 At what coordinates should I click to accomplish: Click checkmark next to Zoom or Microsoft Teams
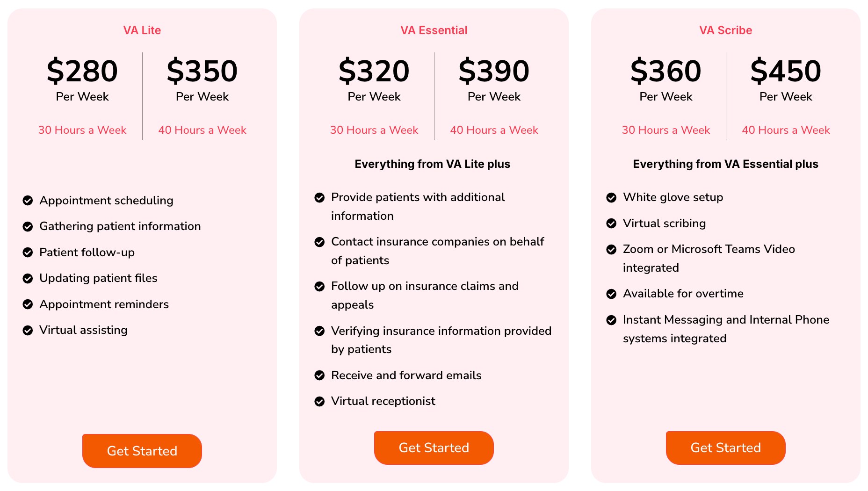point(611,249)
